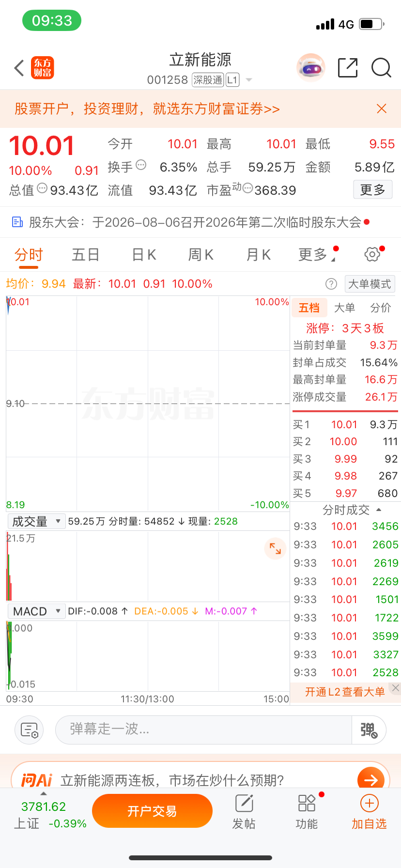
Task: Tap info icon next to 总值
Action: (x=42, y=188)
